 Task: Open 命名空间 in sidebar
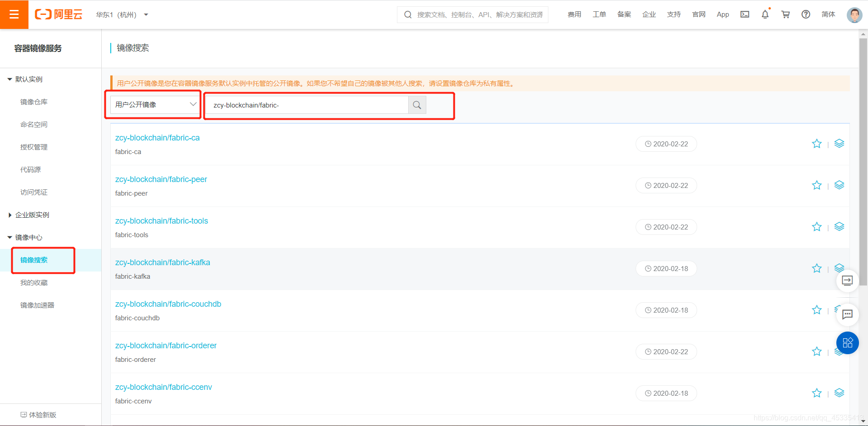coord(34,125)
